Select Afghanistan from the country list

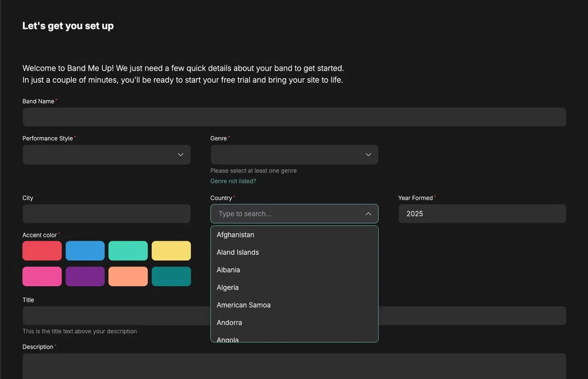[235, 235]
